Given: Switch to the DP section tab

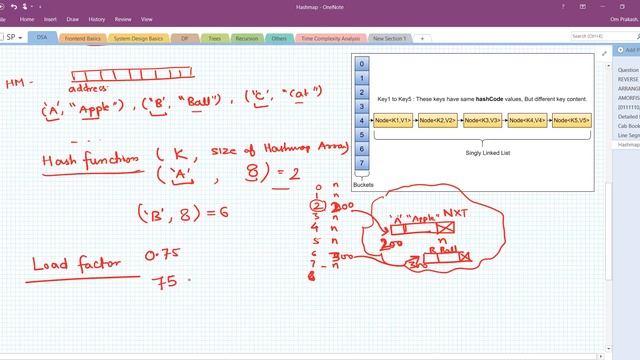Looking at the screenshot, I should pos(184,38).
